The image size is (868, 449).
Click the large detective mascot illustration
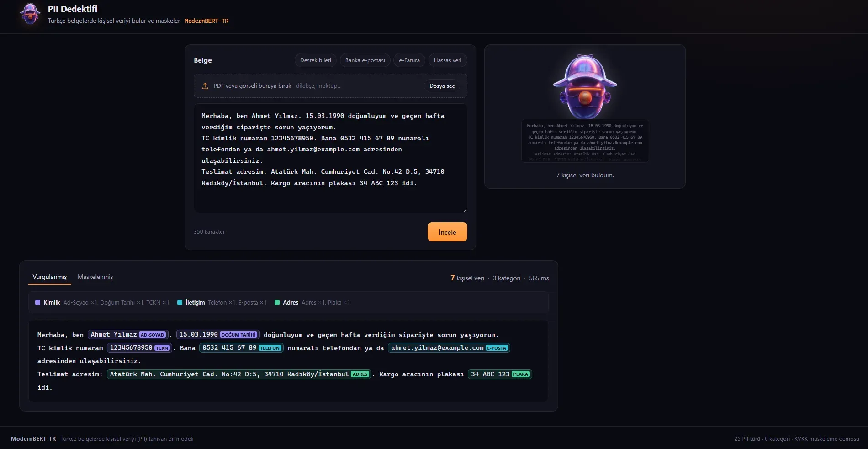585,87
